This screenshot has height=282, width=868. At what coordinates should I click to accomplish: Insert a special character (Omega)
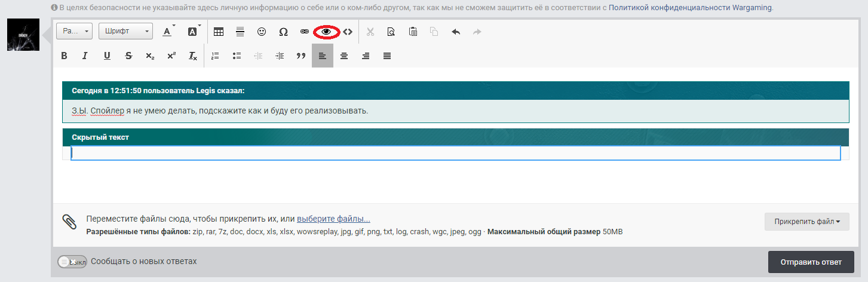click(283, 32)
